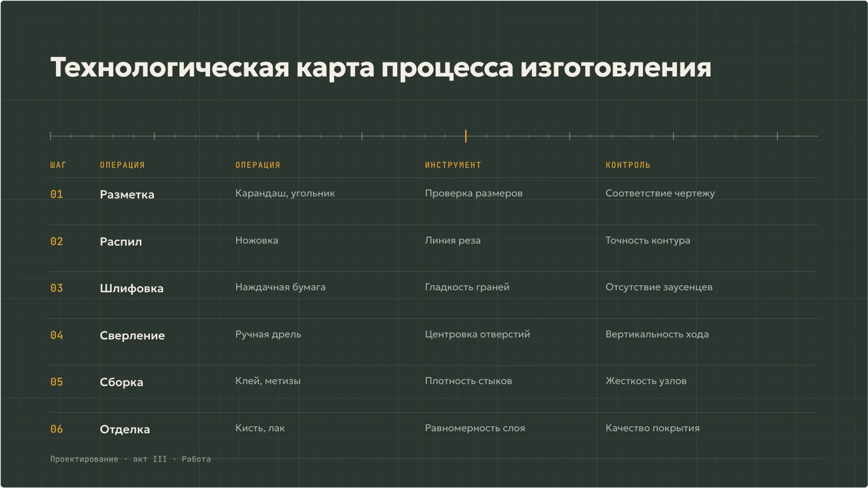
Task: Click the 'Центровка отверстий' cell
Action: 477,334
